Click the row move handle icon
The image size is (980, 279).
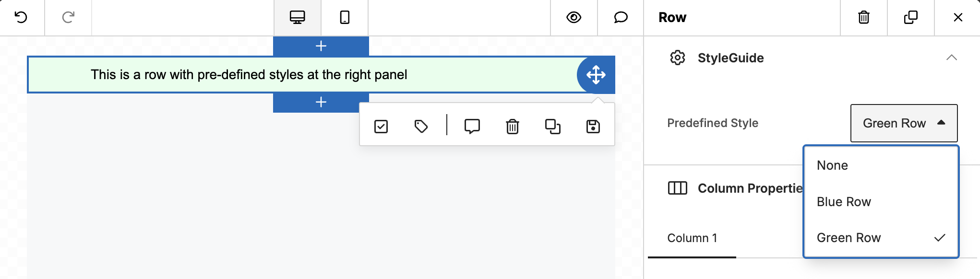coord(596,75)
